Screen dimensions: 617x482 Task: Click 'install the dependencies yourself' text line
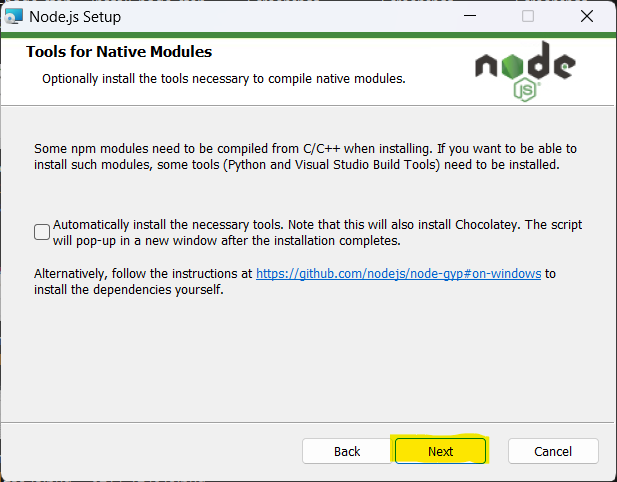tap(129, 290)
